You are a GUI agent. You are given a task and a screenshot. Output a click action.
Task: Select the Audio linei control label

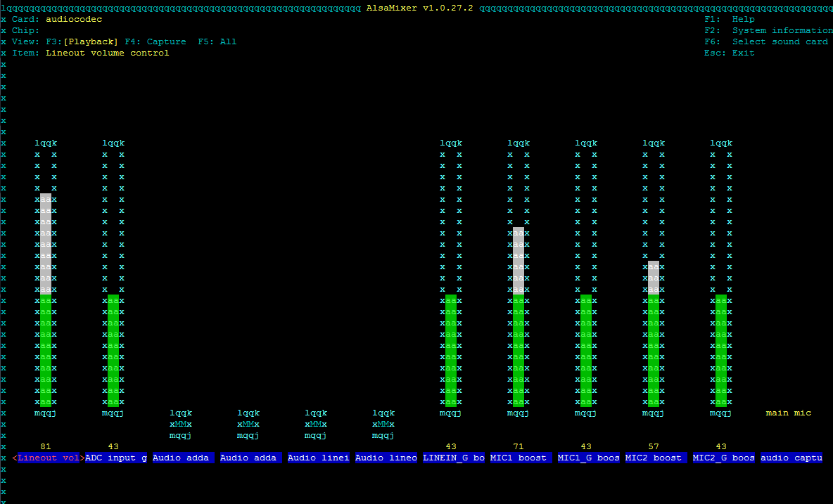pyautogui.click(x=318, y=458)
